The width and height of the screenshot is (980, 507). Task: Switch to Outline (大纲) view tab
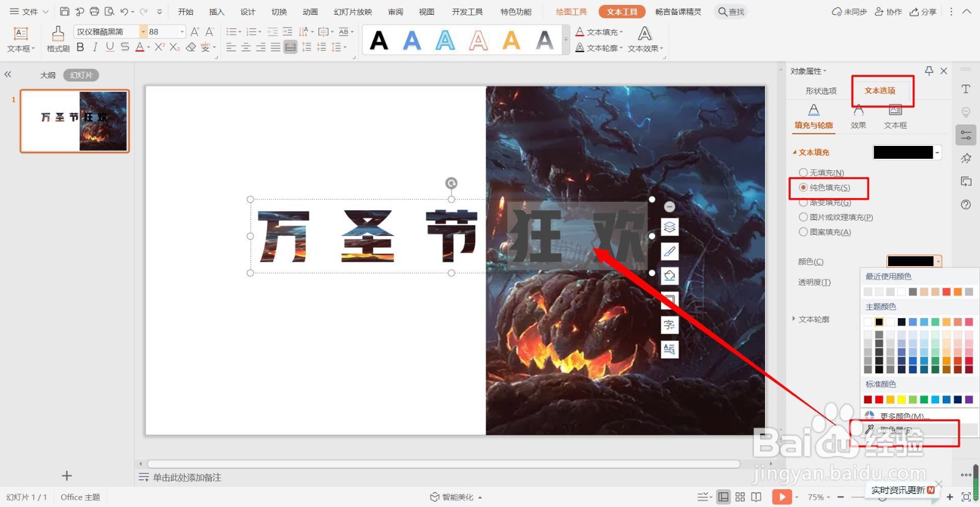(48, 75)
